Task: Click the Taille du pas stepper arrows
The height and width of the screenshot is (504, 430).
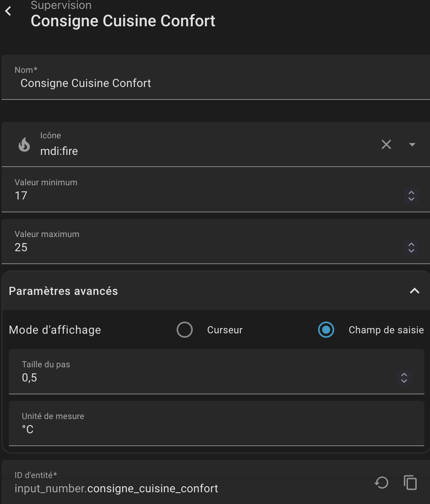Action: pyautogui.click(x=404, y=378)
